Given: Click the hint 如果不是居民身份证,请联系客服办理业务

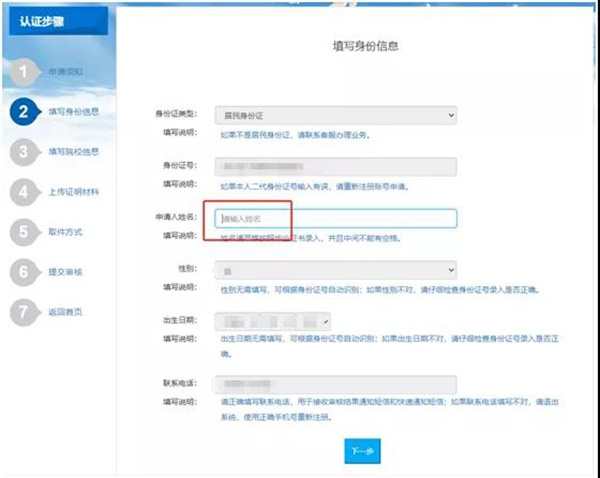Looking at the screenshot, I should [x=295, y=135].
